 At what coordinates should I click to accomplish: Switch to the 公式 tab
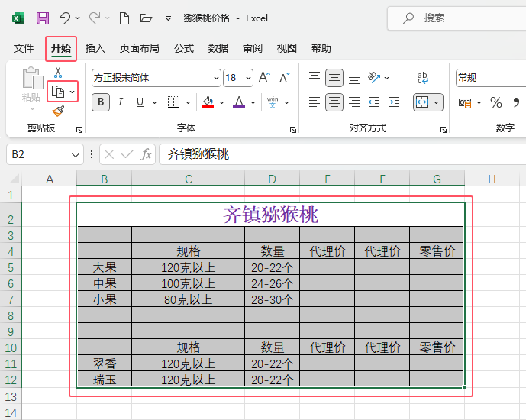click(x=184, y=48)
